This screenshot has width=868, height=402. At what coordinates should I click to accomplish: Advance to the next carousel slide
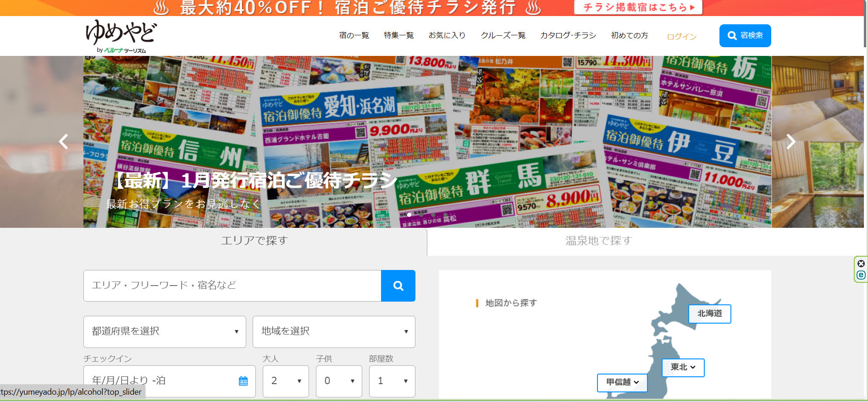pos(791,142)
